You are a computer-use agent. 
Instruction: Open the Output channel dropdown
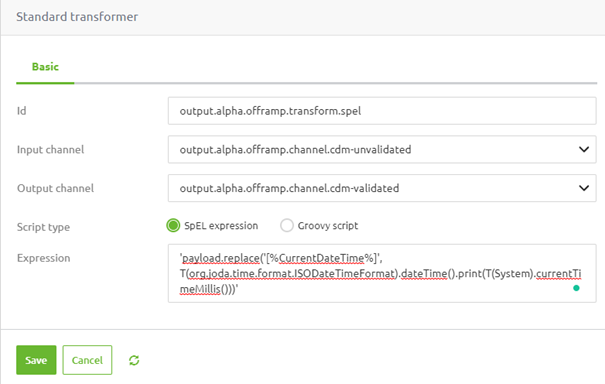click(x=382, y=188)
